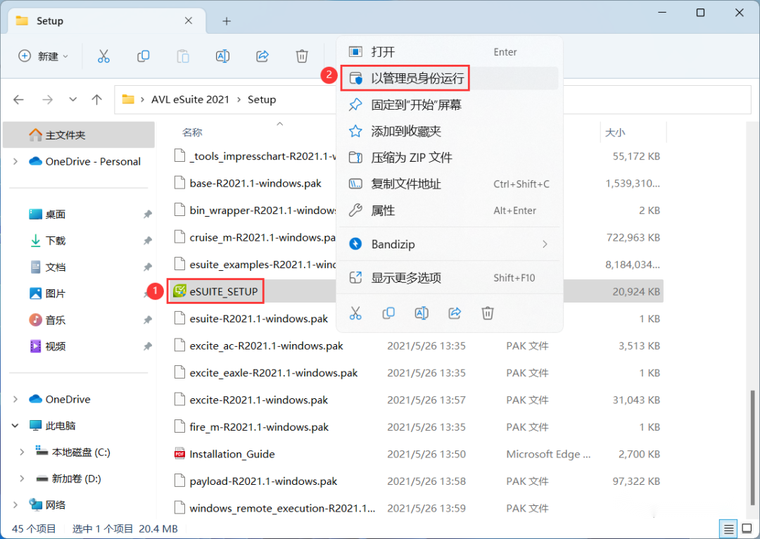The height and width of the screenshot is (539, 760).
Task: Click the Delete trash icon in the toolbar
Action: [302, 56]
